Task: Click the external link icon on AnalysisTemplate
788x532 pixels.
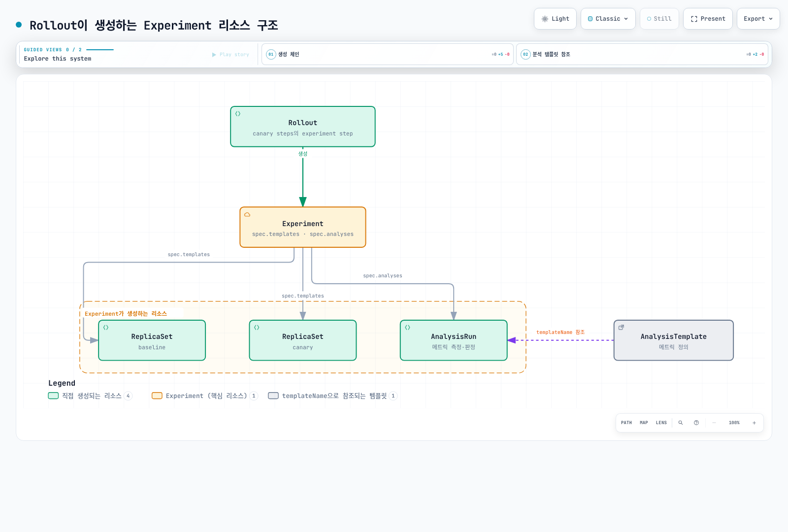Action: (622, 327)
